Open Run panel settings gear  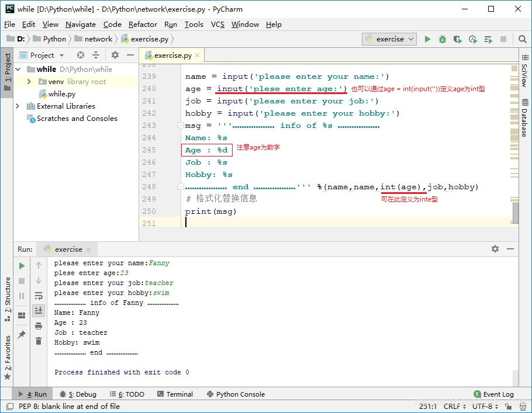coord(495,248)
